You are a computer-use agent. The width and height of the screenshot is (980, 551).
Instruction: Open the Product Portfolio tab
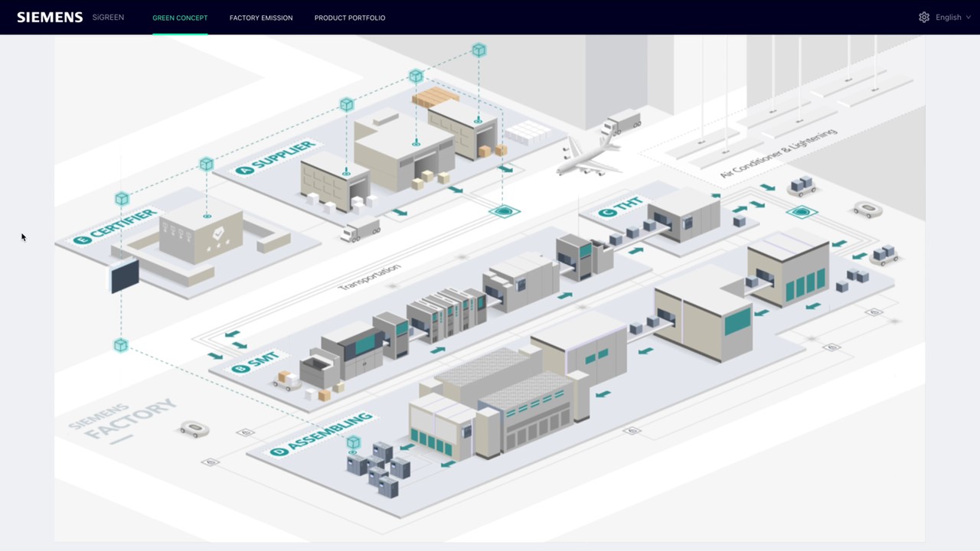(350, 18)
